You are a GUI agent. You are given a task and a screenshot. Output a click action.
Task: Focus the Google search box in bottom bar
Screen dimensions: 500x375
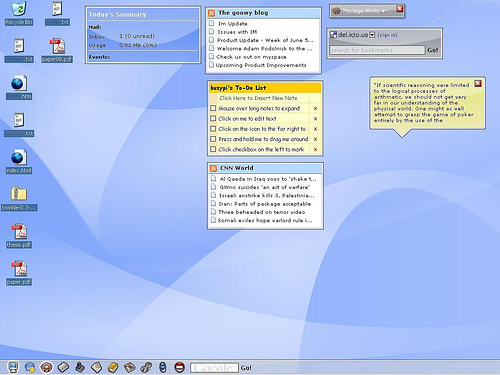coord(214,368)
